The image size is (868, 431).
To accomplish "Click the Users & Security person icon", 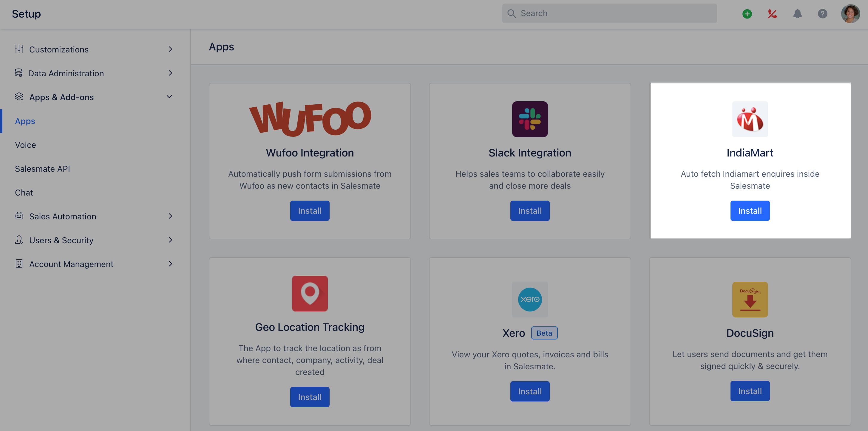I will 19,240.
